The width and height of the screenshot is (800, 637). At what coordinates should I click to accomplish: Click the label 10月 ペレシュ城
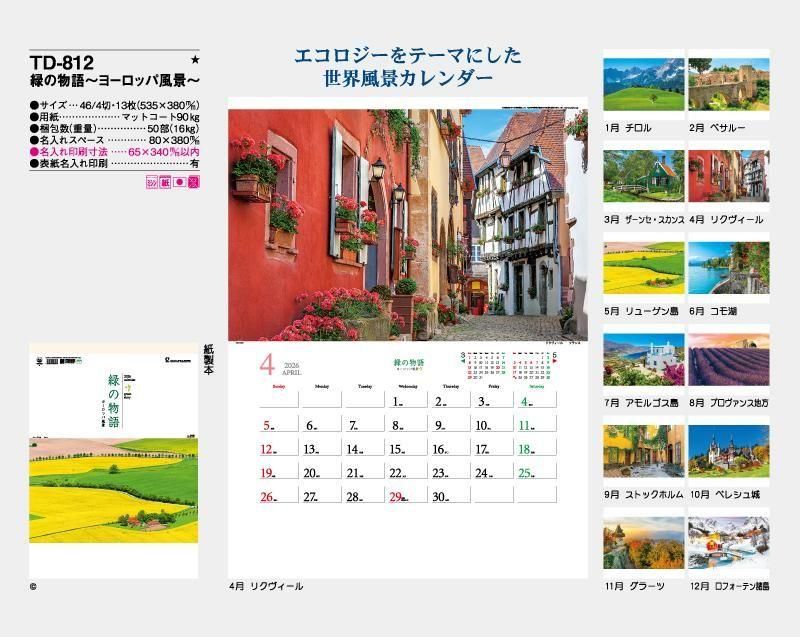click(x=725, y=495)
